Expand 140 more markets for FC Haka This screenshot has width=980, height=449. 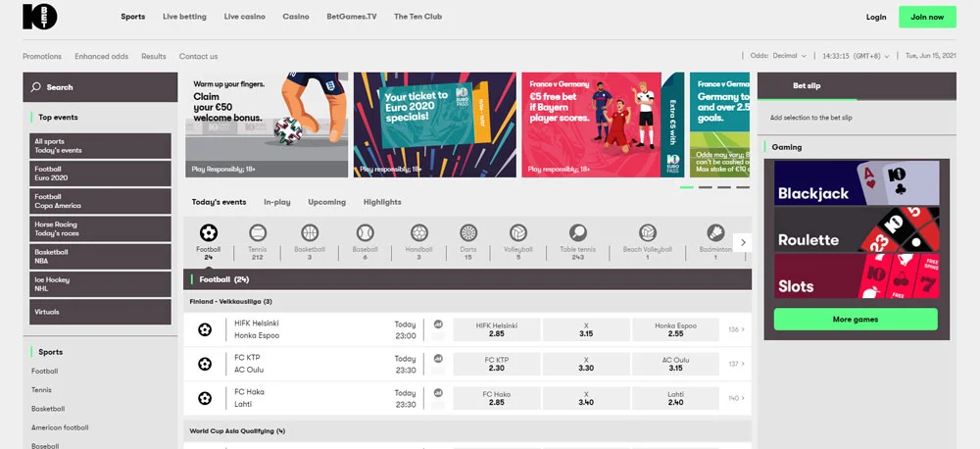737,398
